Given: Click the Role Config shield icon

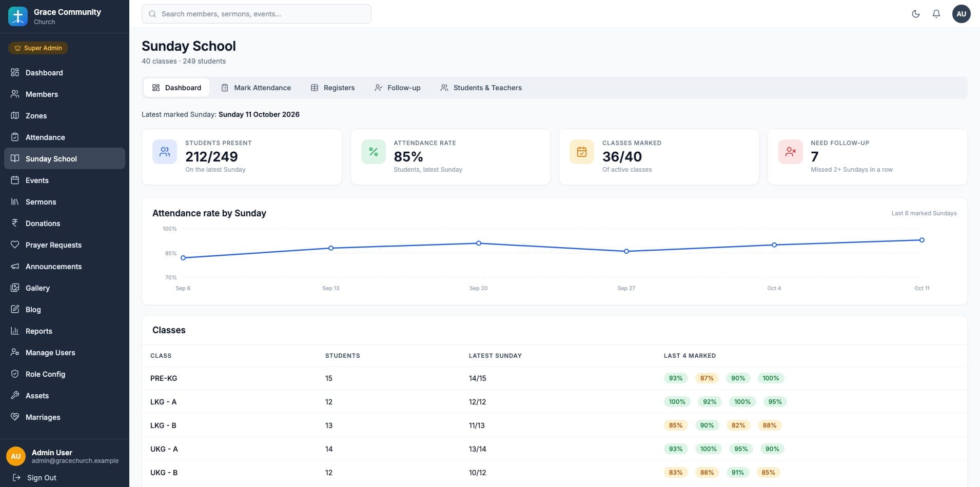Looking at the screenshot, I should (15, 374).
